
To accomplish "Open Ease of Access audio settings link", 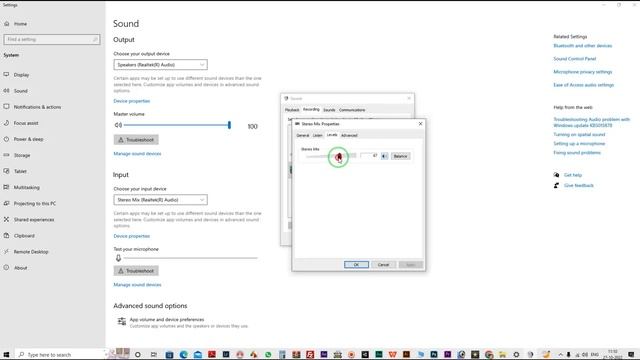I will point(583,85).
